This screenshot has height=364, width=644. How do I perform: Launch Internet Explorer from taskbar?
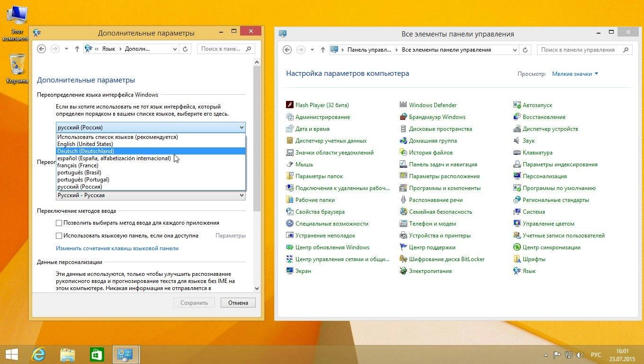coord(38,355)
